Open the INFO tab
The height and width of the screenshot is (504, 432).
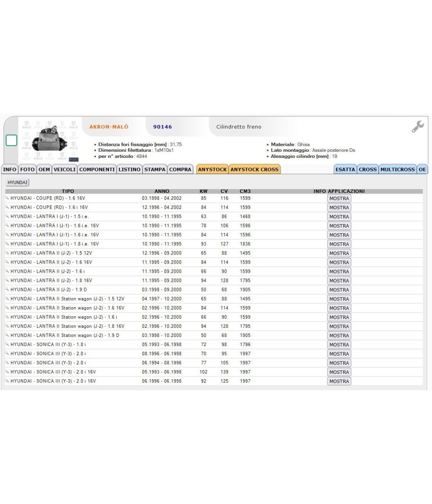point(10,169)
